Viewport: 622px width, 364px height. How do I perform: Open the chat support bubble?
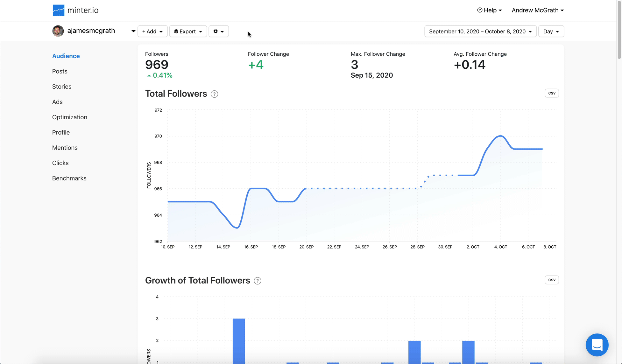pyautogui.click(x=597, y=345)
